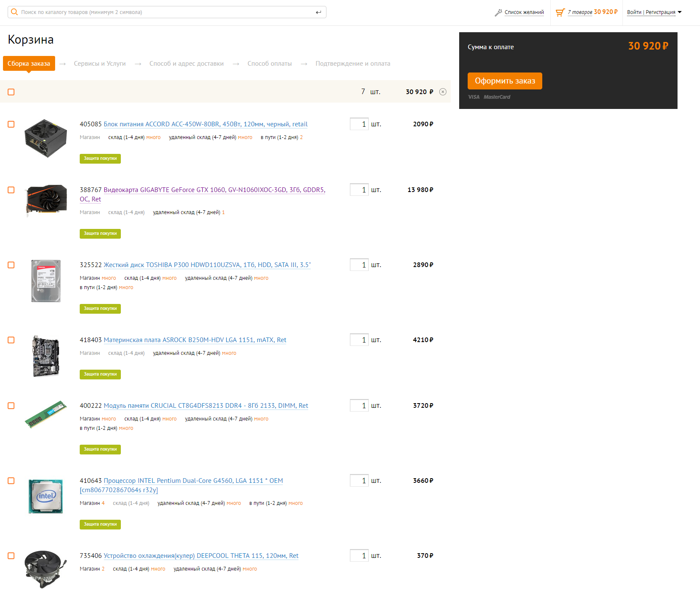Check the GIGABYTE GTX 1060 item checkbox

pyautogui.click(x=11, y=190)
